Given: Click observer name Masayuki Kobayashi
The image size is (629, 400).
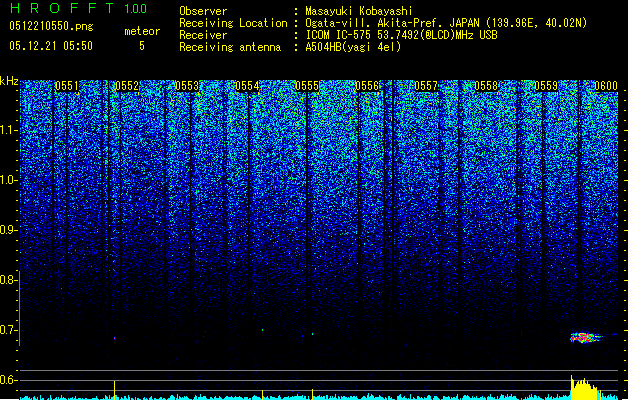Looking at the screenshot, I should pyautogui.click(x=359, y=11).
